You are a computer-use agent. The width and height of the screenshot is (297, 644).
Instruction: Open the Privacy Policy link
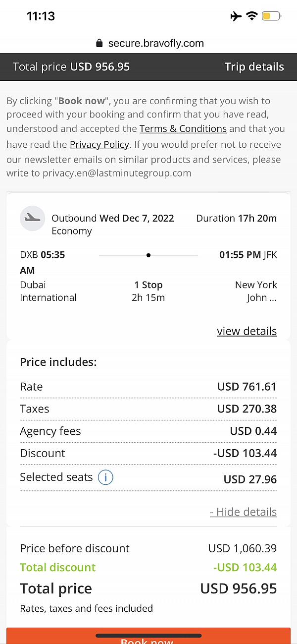click(x=99, y=145)
